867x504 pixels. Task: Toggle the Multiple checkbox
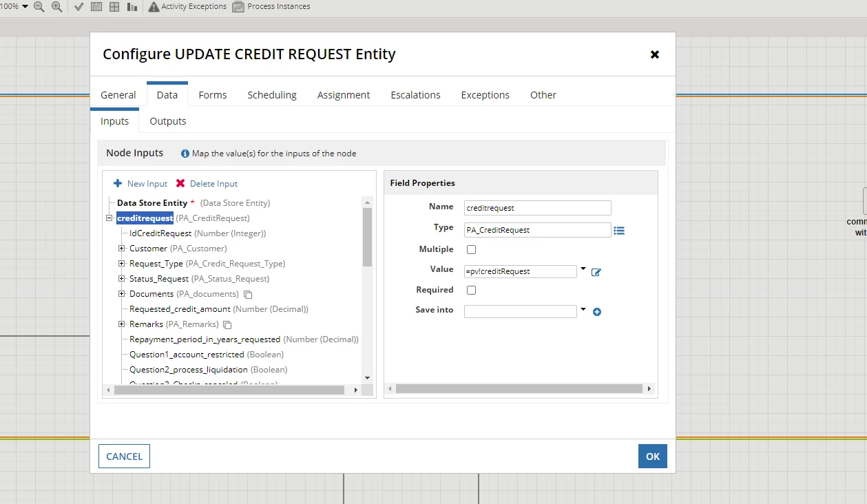tap(472, 250)
